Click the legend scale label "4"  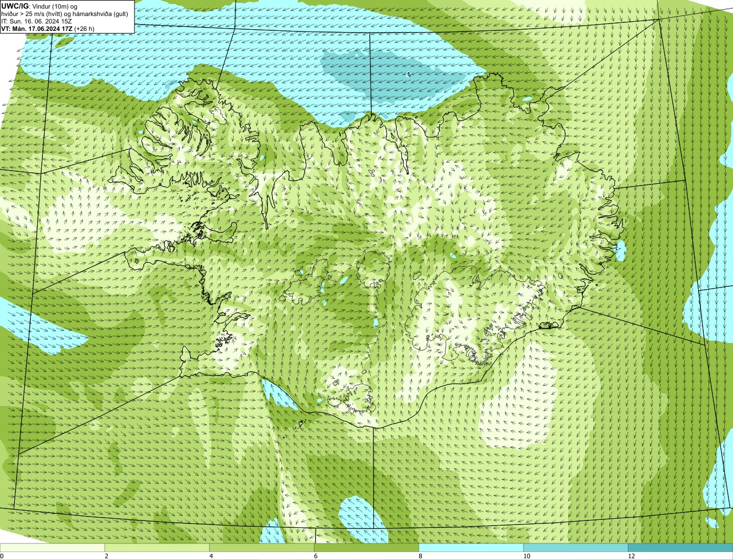tap(211, 556)
